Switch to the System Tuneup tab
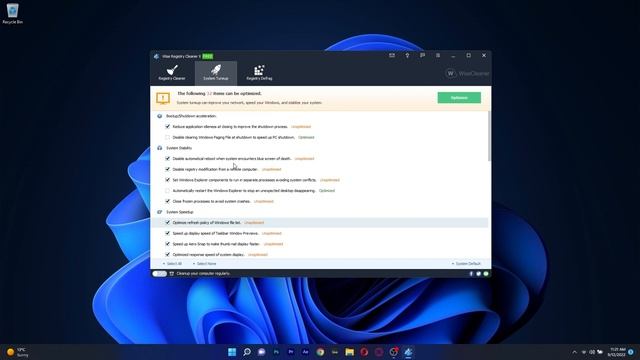Image resolution: width=640 pixels, height=360 pixels. pyautogui.click(x=216, y=73)
